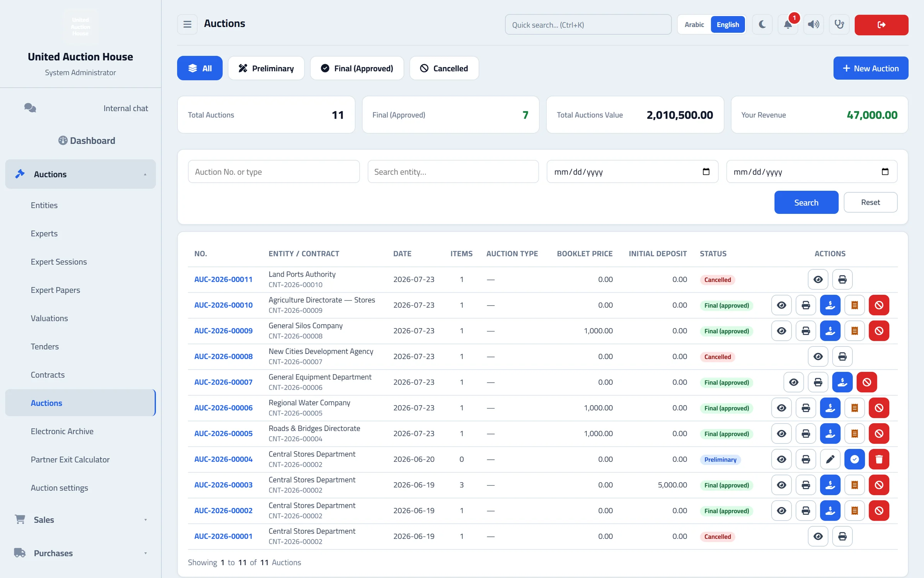Expand the Sales sidebar menu
The width and height of the screenshot is (924, 578).
click(x=80, y=520)
